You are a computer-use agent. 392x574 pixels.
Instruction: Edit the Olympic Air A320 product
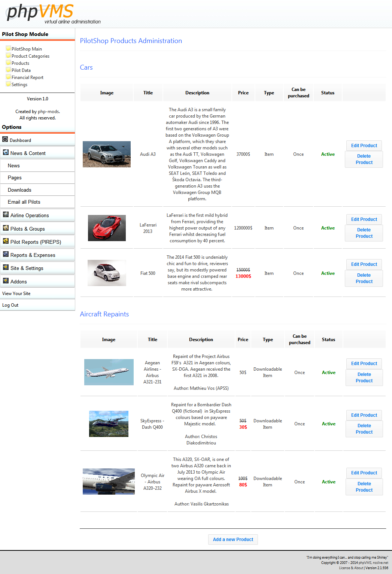pyautogui.click(x=364, y=473)
